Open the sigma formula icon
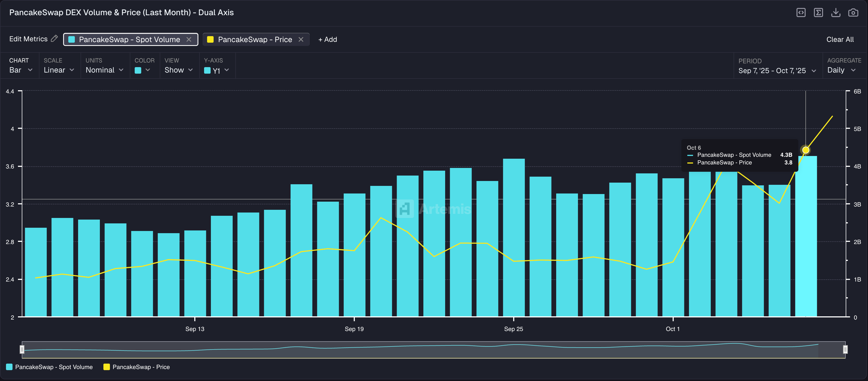This screenshot has height=381, width=868. pos(818,13)
